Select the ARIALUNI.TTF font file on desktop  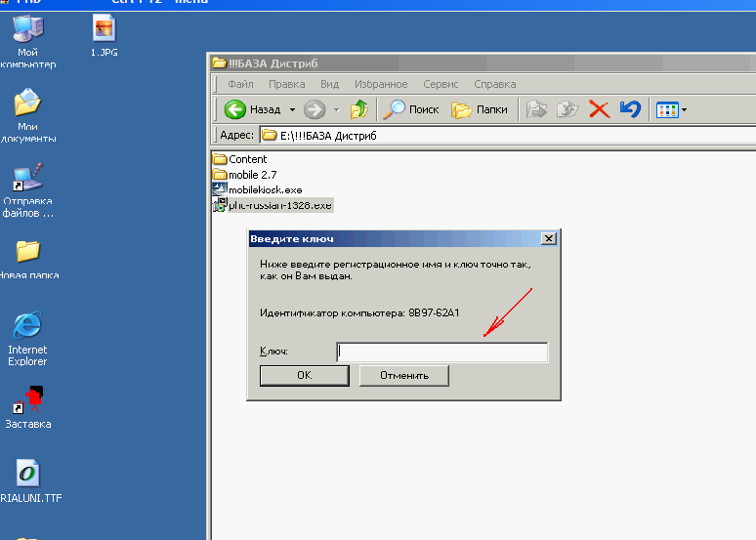click(x=29, y=481)
